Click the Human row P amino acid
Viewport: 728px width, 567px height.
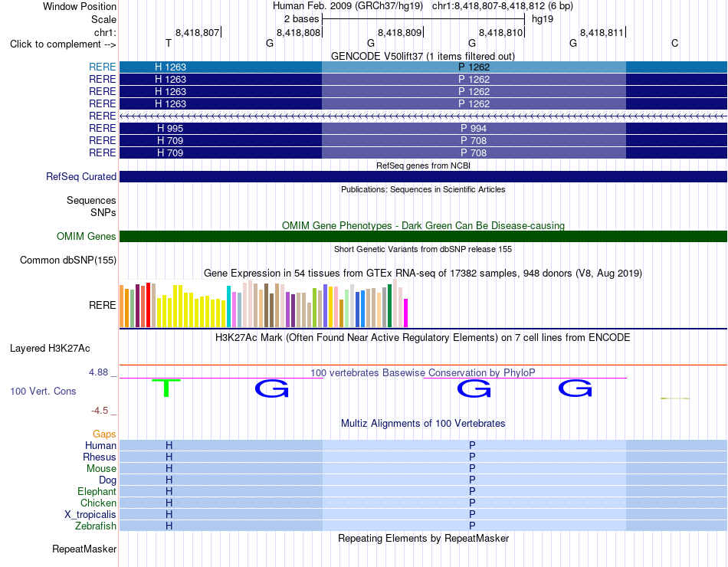(x=472, y=445)
